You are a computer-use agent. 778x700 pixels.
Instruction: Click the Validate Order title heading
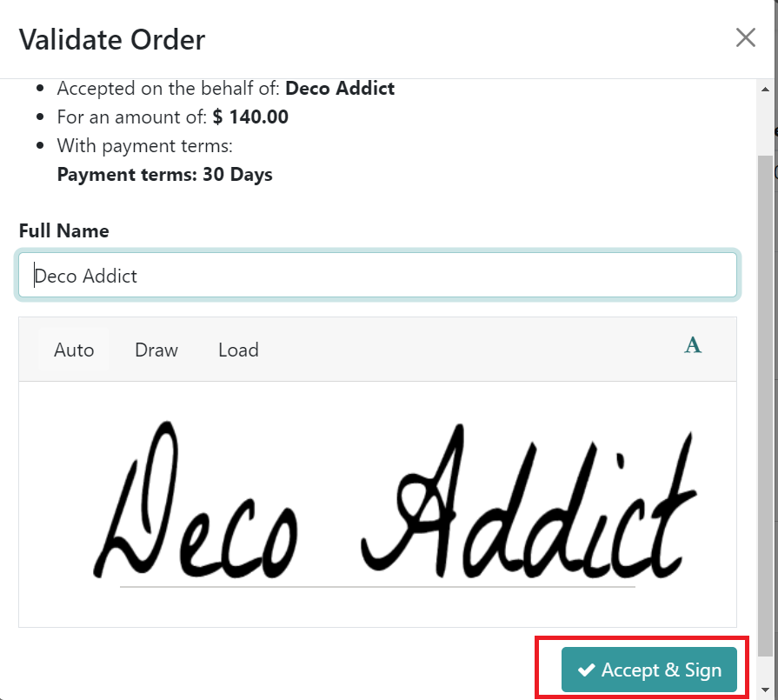[x=112, y=40]
